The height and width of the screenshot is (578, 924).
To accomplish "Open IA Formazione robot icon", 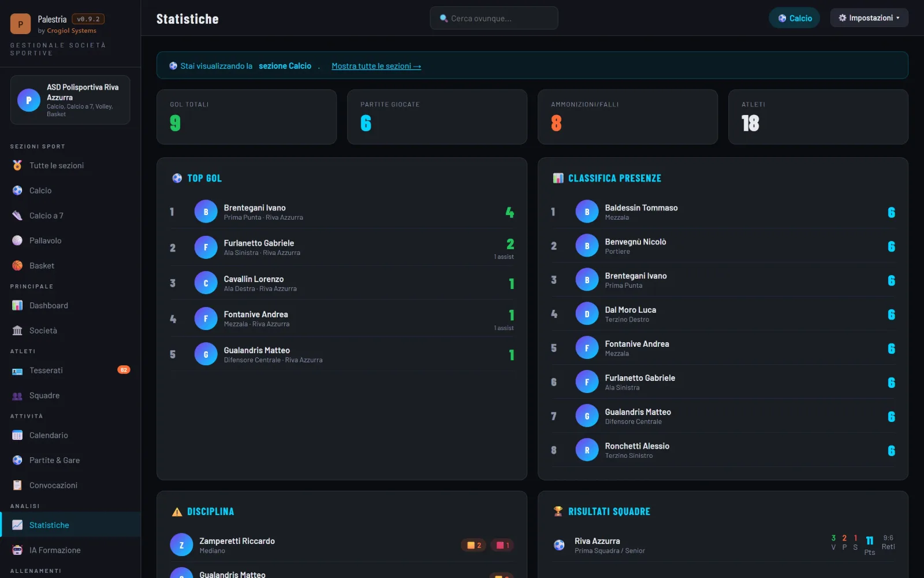I will [x=17, y=550].
